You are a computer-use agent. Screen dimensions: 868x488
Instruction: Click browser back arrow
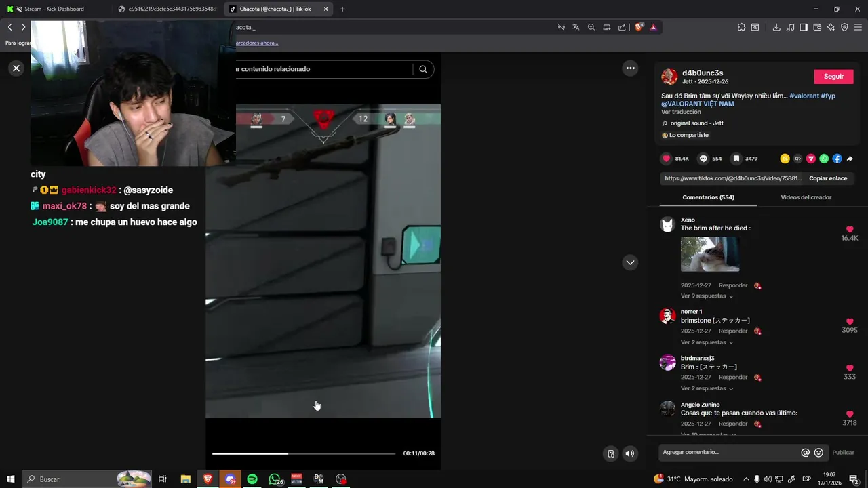pos(9,27)
